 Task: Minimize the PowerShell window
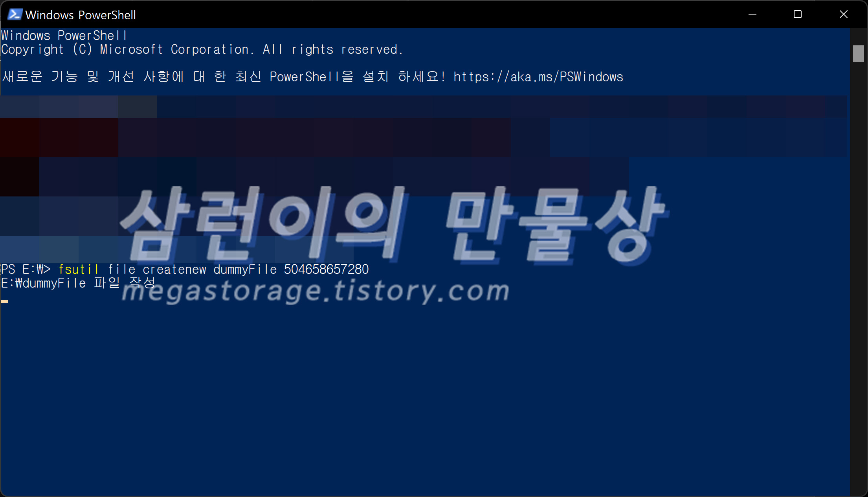click(x=752, y=15)
